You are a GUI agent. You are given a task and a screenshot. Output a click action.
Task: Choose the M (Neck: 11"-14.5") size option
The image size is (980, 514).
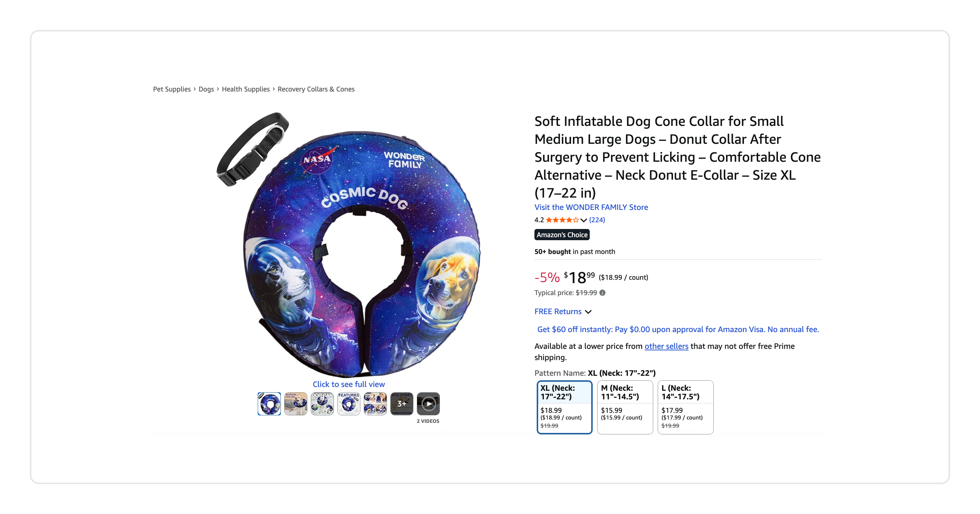(x=625, y=407)
